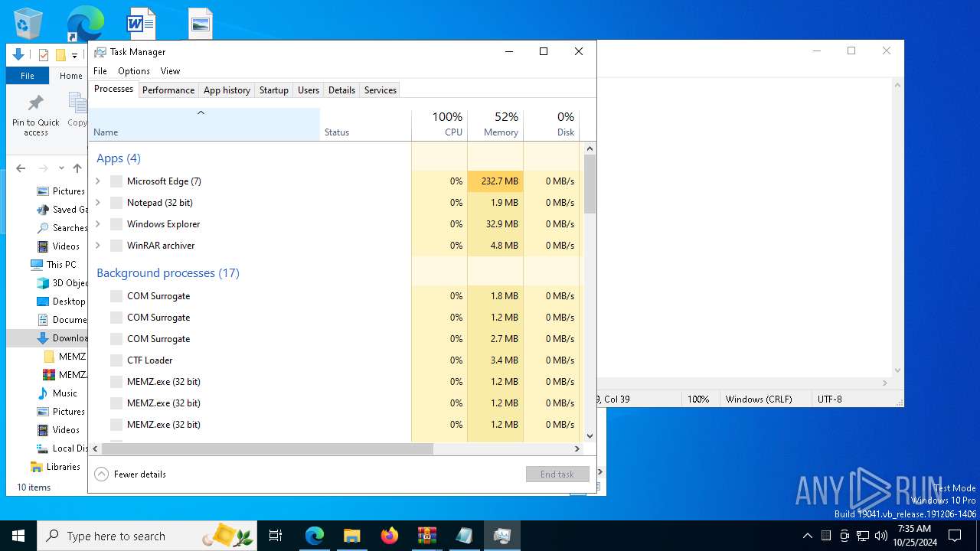Viewport: 980px width, 551px height.
Task: Switch to the Startup tab
Action: point(273,90)
